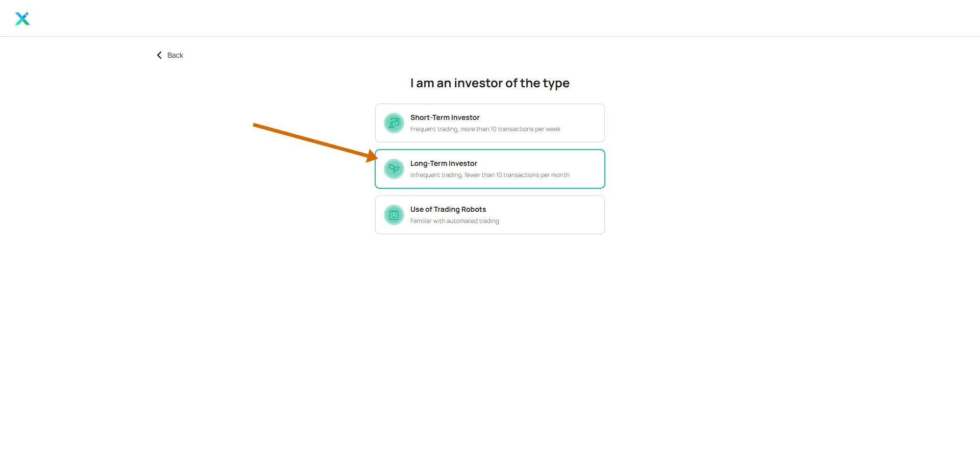Viewport: 980px width, 469px height.
Task: Click the X logo in the header
Action: point(22,19)
